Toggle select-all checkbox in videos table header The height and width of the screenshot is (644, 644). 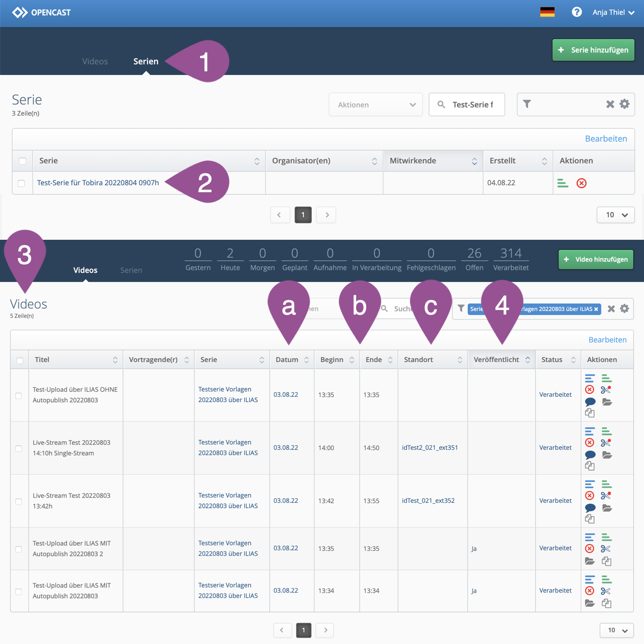(20, 360)
